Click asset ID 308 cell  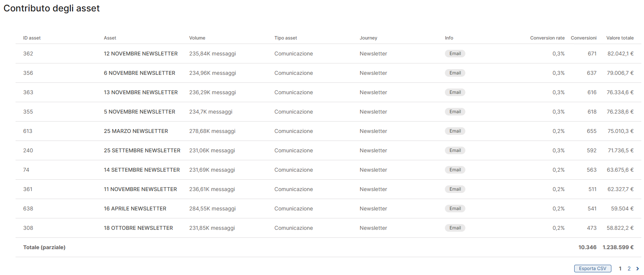click(x=28, y=228)
